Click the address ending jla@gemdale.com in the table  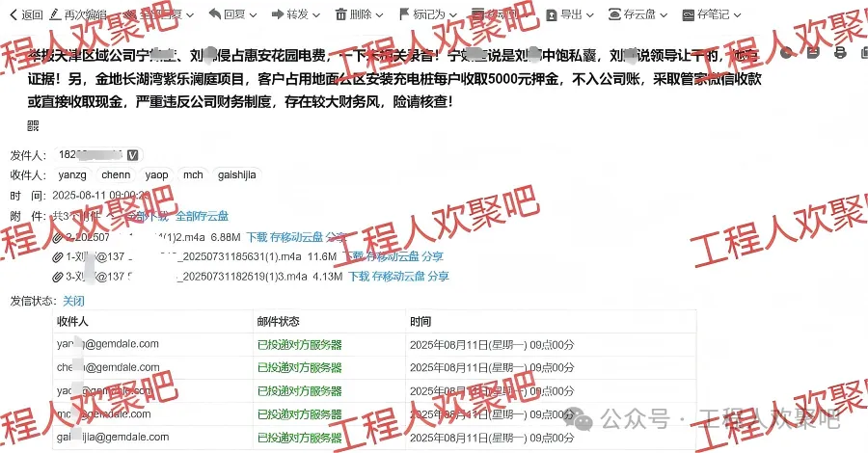coord(113,437)
